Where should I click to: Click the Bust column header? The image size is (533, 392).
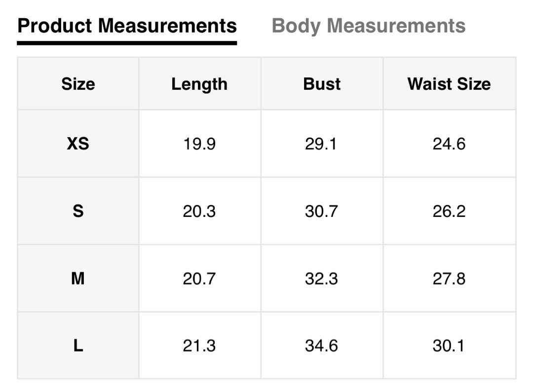[322, 84]
